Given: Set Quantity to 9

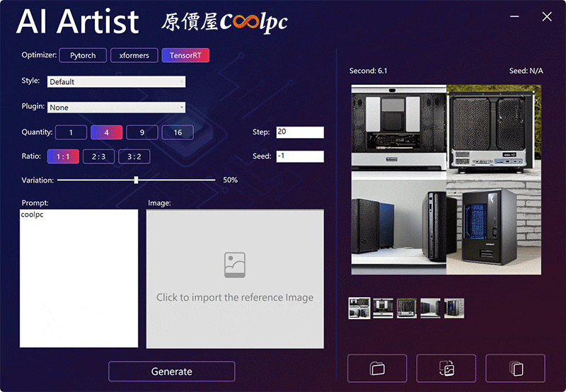Looking at the screenshot, I should tap(142, 132).
